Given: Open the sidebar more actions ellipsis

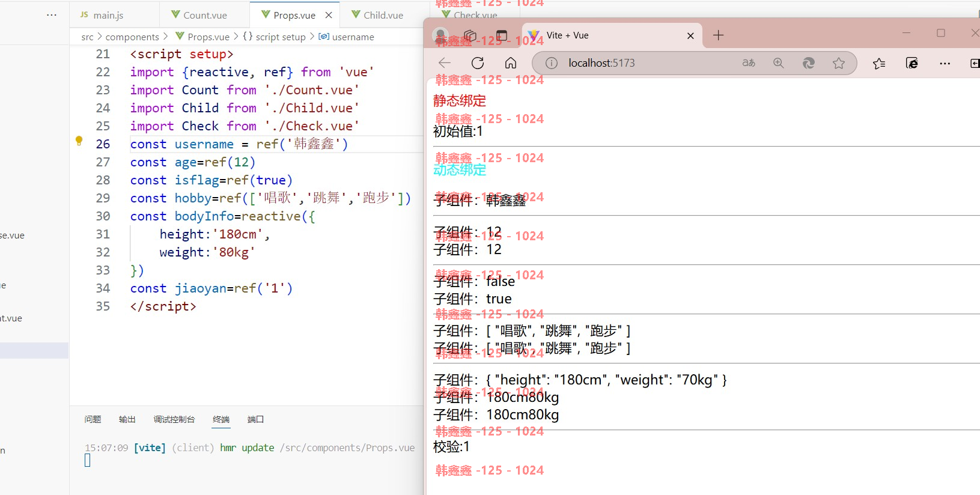Looking at the screenshot, I should [x=52, y=15].
